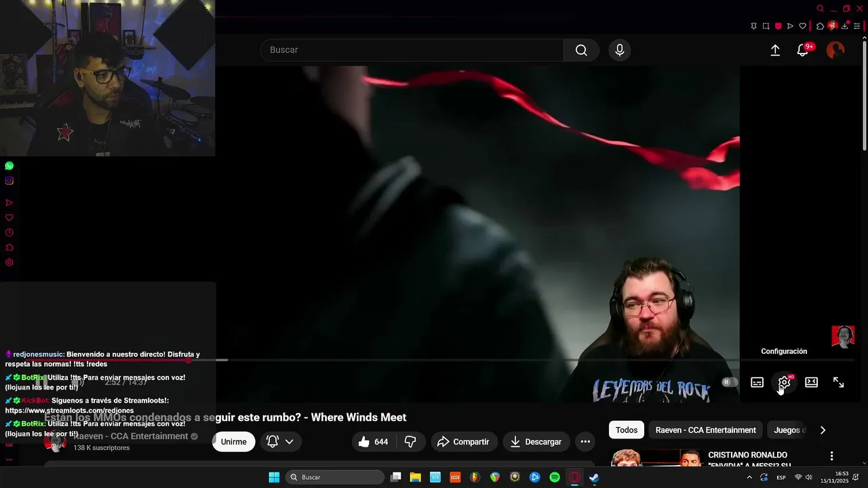Open Spotify from taskbar

tap(555, 477)
